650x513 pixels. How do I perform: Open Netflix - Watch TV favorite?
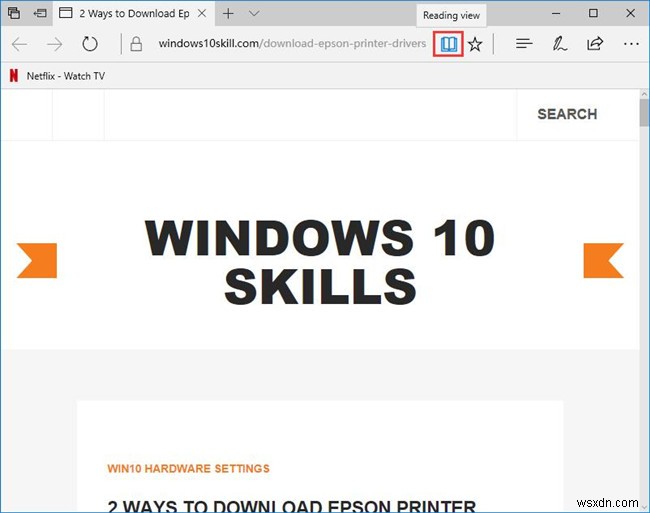(57, 76)
